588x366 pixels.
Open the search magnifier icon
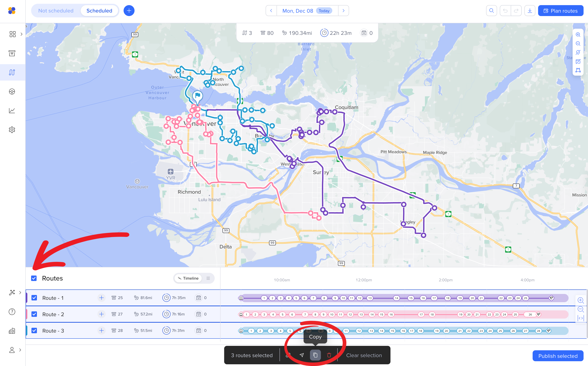[x=491, y=11]
